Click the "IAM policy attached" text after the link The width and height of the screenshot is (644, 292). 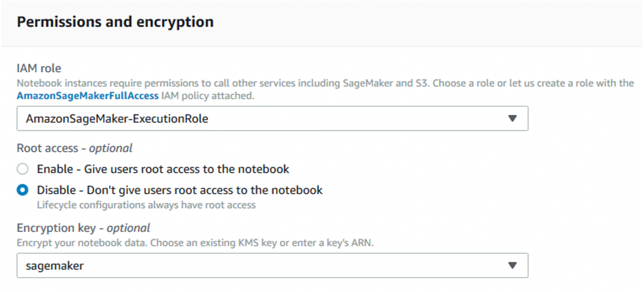click(208, 96)
